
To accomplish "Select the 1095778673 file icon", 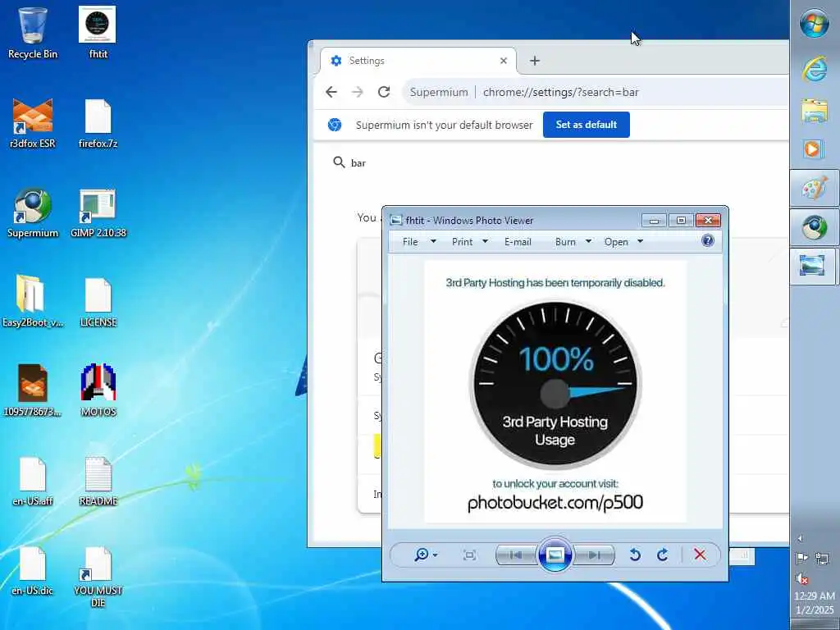I will pyautogui.click(x=33, y=390).
